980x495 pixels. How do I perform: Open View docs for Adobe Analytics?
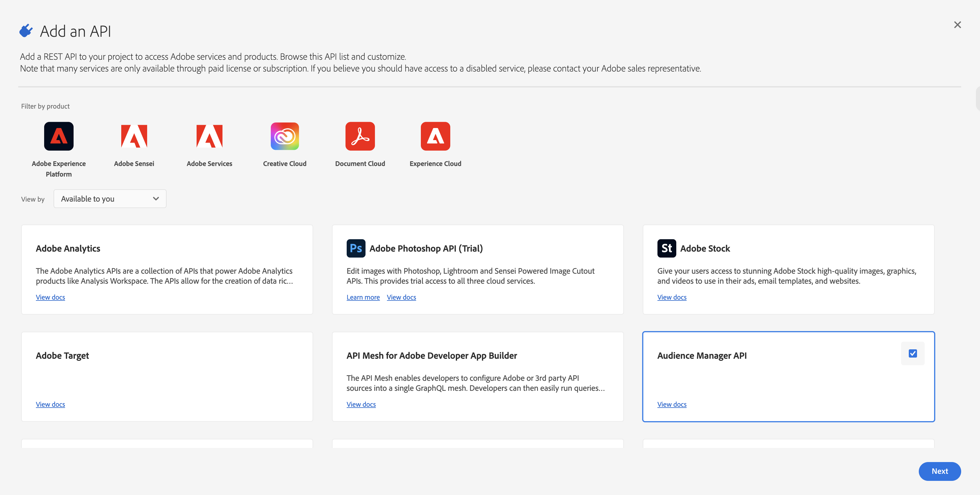pyautogui.click(x=50, y=297)
